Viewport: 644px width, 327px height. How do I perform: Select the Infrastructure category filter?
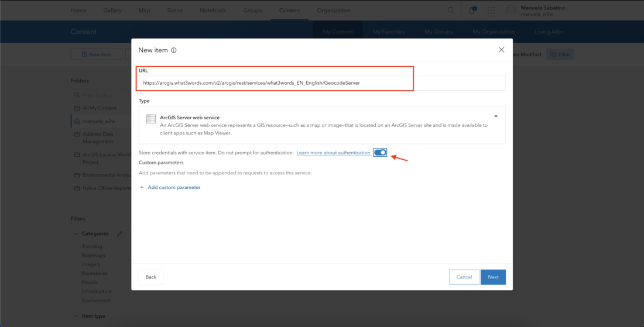coord(97,291)
